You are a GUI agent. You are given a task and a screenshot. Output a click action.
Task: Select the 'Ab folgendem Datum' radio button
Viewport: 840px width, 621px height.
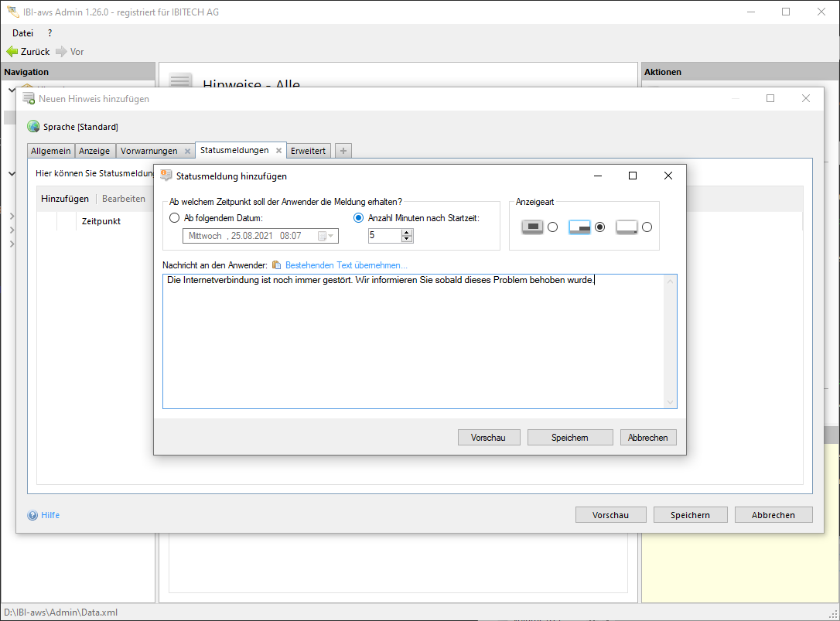coord(174,218)
